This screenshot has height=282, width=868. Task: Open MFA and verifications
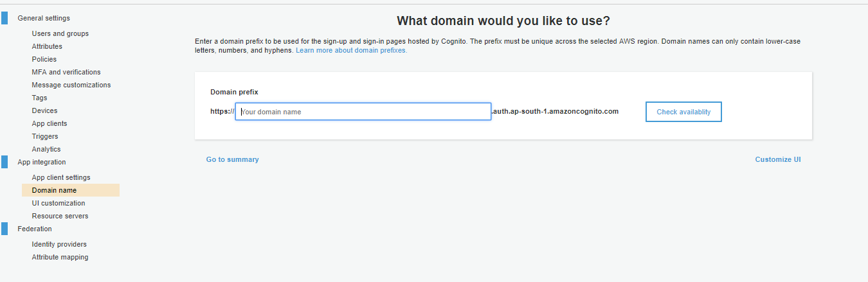point(66,72)
